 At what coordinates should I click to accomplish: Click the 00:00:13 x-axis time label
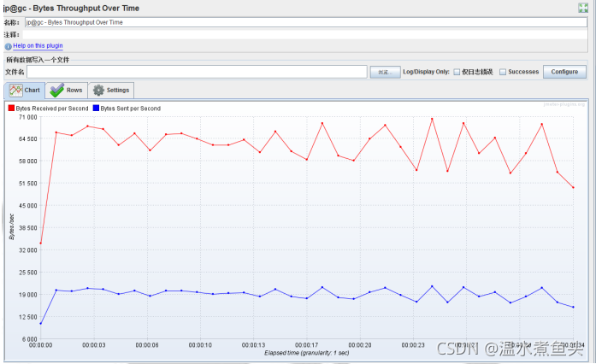[253, 345]
